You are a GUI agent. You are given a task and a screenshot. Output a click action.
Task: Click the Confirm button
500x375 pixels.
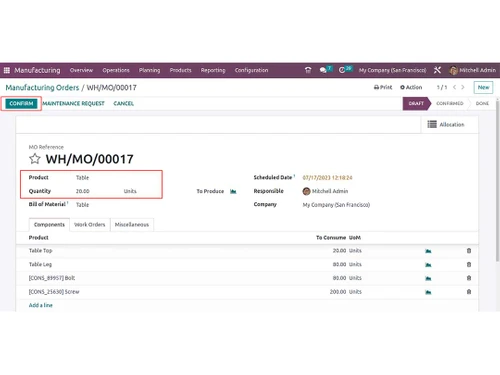(x=21, y=104)
